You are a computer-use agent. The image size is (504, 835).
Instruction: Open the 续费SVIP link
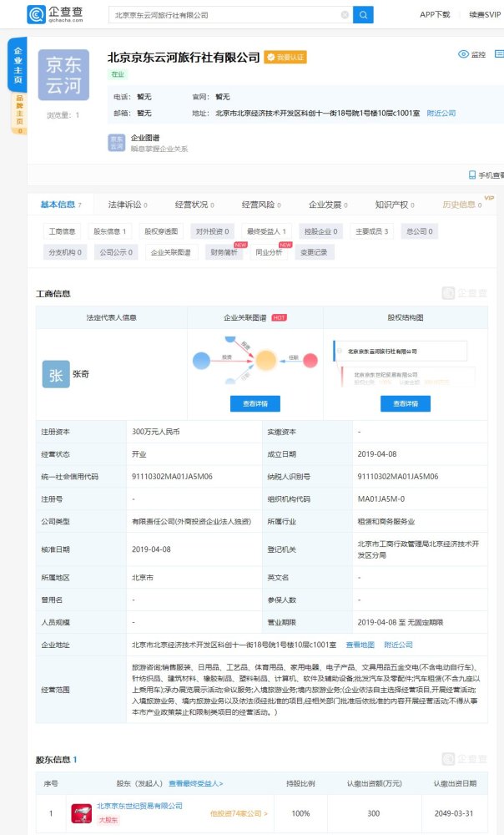(x=485, y=14)
